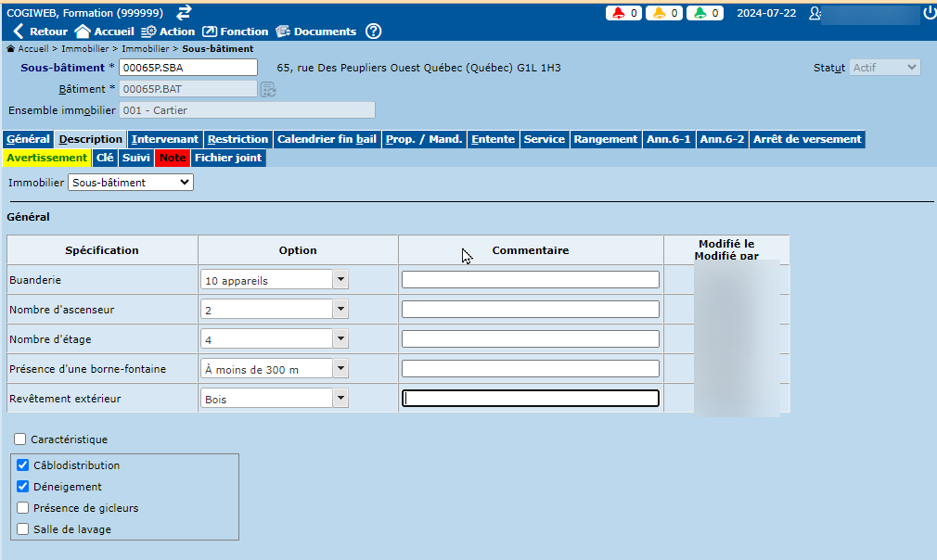Click the lookup icon beside Bâtiment field

pos(268,89)
